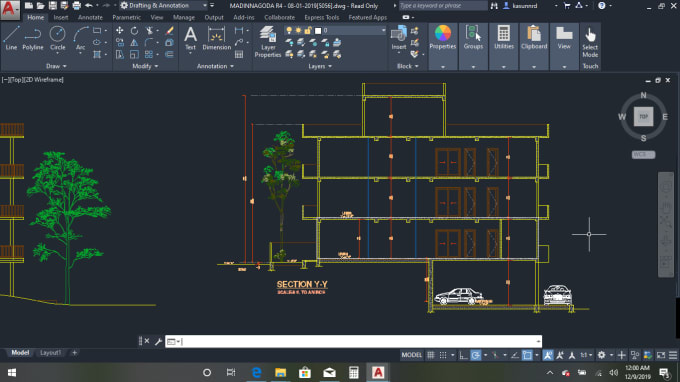The height and width of the screenshot is (382, 680).
Task: Toggle annotation visibility in status bar
Action: click(548, 355)
